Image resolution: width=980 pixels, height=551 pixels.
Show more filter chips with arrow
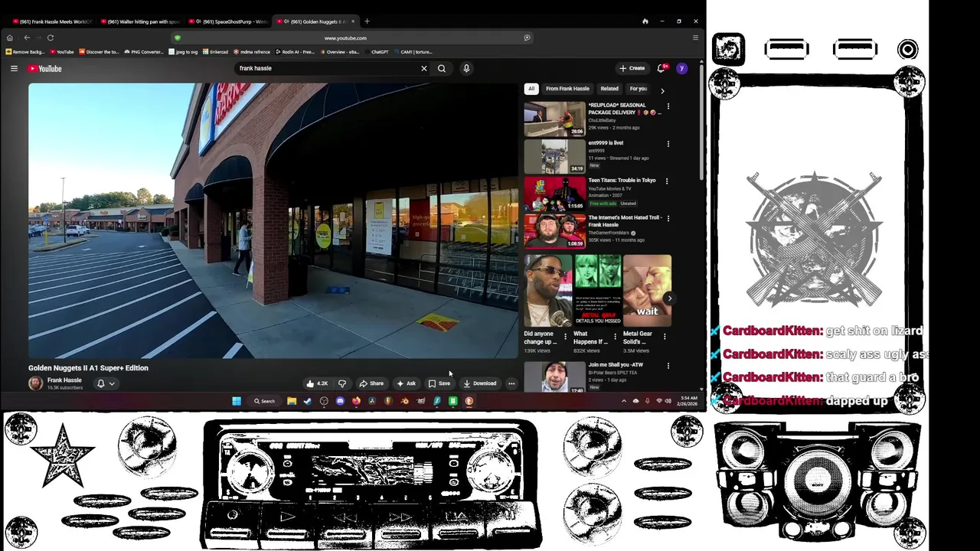[x=662, y=90]
